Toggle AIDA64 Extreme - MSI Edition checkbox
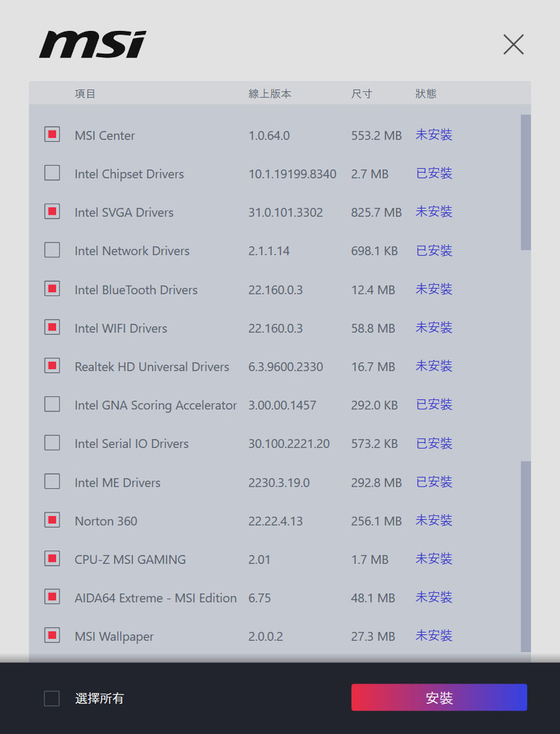Viewport: 560px width, 734px height. coord(52,596)
